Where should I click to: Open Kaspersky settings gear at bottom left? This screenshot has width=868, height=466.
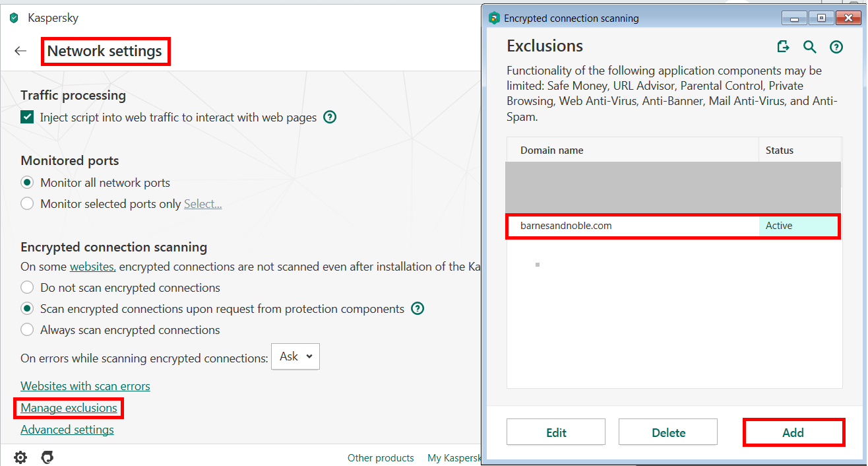click(20, 457)
